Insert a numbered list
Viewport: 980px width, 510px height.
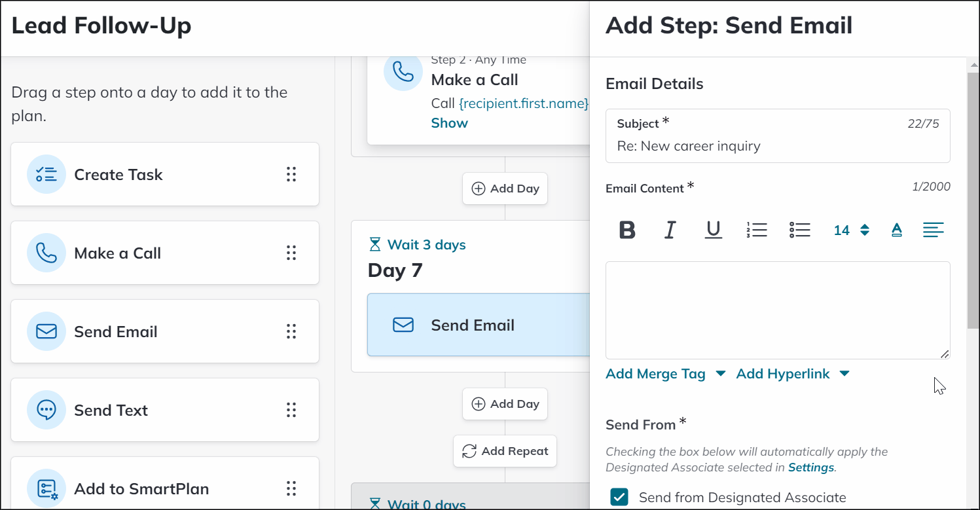(756, 230)
